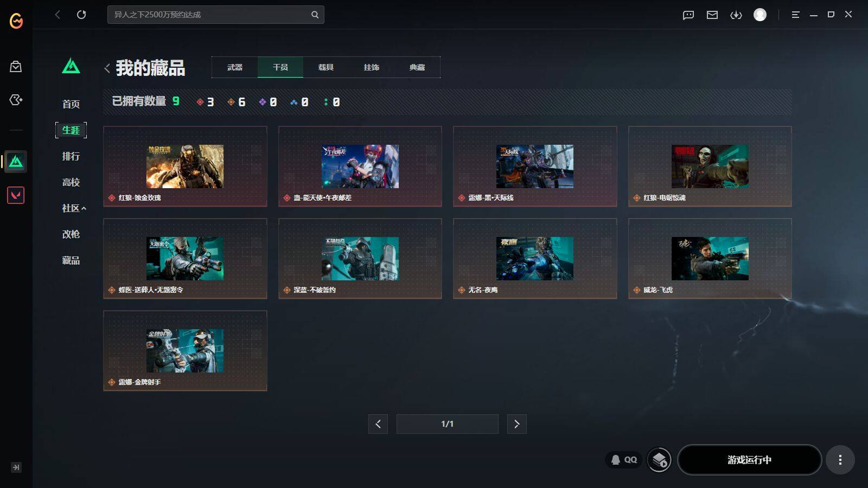868x488 pixels.
Task: Open the download manager icon
Action: pyautogui.click(x=736, y=15)
